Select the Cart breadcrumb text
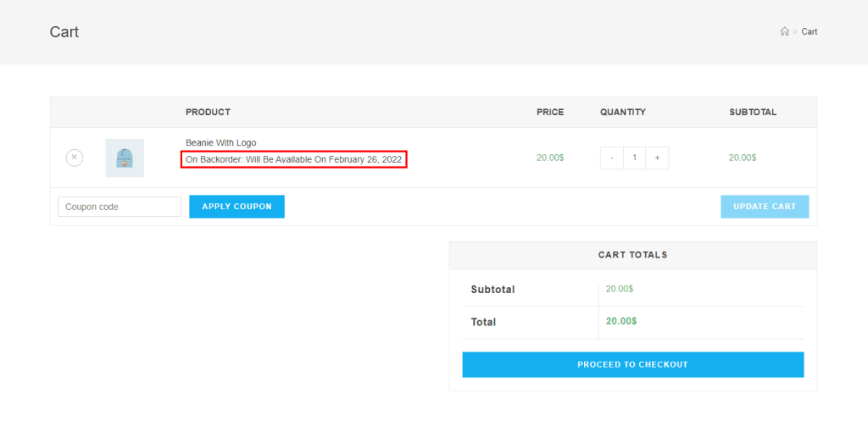Viewport: 868px width, 421px height. pyautogui.click(x=810, y=32)
